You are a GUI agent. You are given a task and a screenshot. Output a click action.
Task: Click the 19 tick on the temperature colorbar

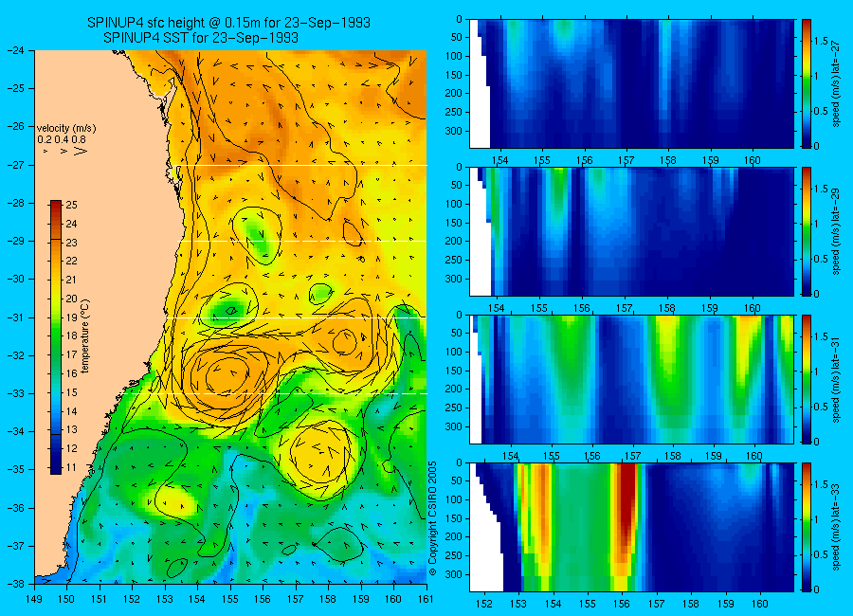pyautogui.click(x=71, y=317)
